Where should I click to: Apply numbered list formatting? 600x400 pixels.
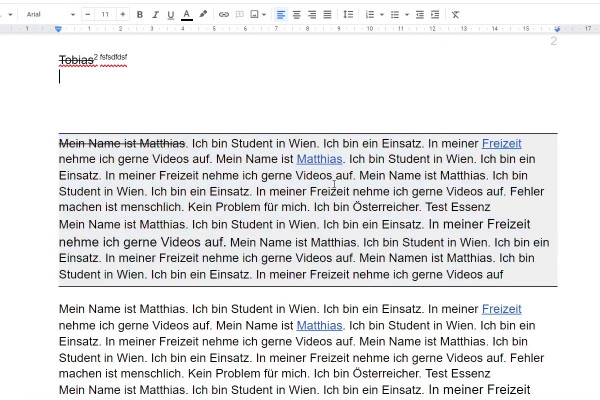tap(370, 15)
